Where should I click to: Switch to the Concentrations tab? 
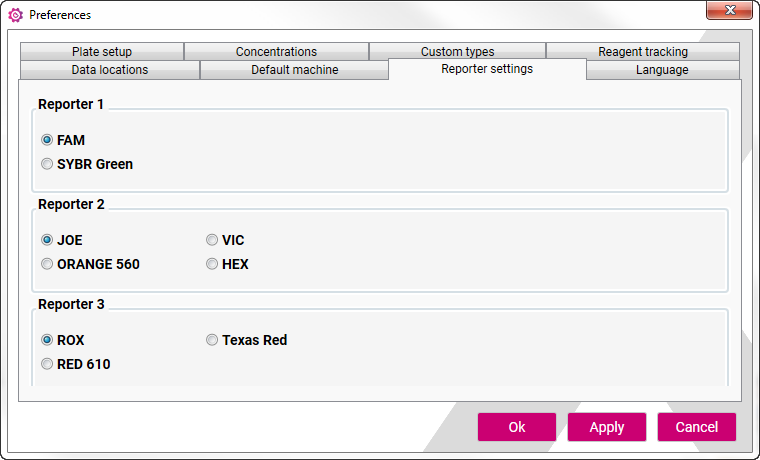[x=276, y=51]
